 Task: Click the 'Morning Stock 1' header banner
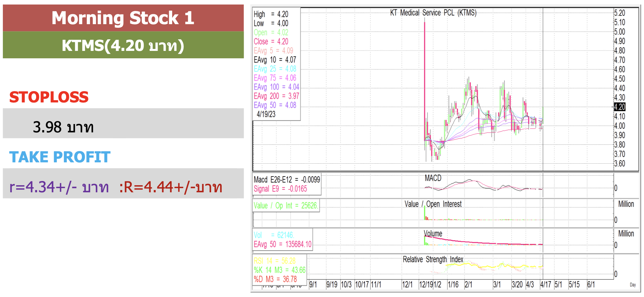(123, 18)
